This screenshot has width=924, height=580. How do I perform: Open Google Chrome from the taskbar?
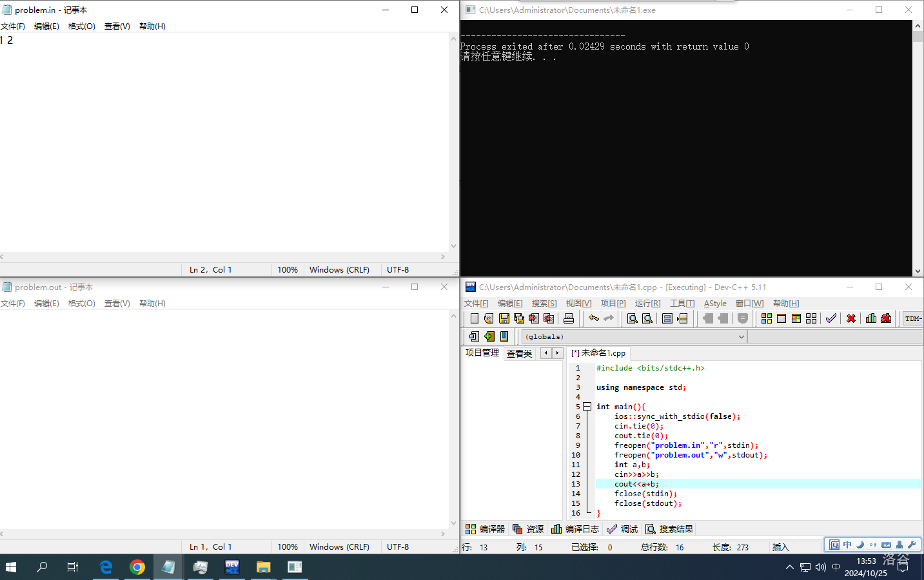coord(137,567)
